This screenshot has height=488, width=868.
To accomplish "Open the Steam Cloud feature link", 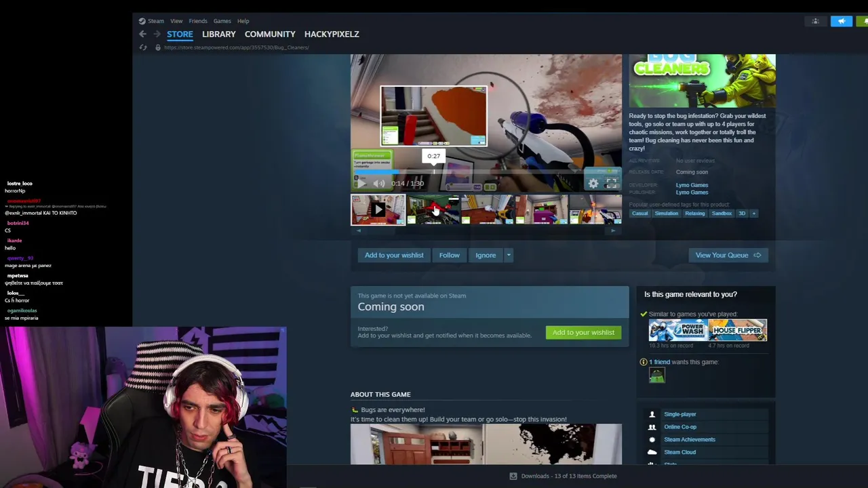I will tap(680, 452).
